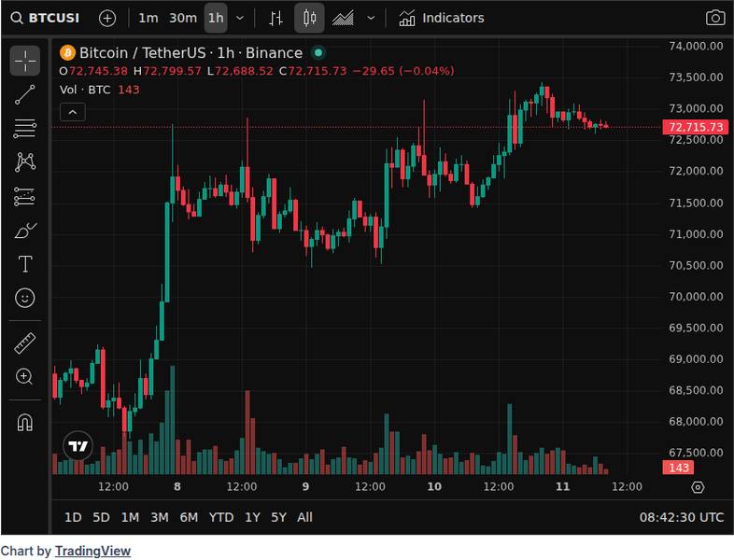Set the range to 5D
734x560 pixels.
coord(101,517)
